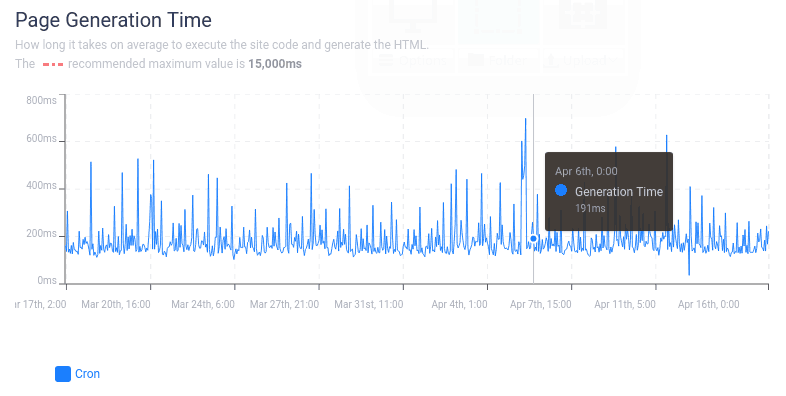This screenshot has width=786, height=396.
Task: Click the faint puzzle-piece icon in the background
Action: click(583, 14)
